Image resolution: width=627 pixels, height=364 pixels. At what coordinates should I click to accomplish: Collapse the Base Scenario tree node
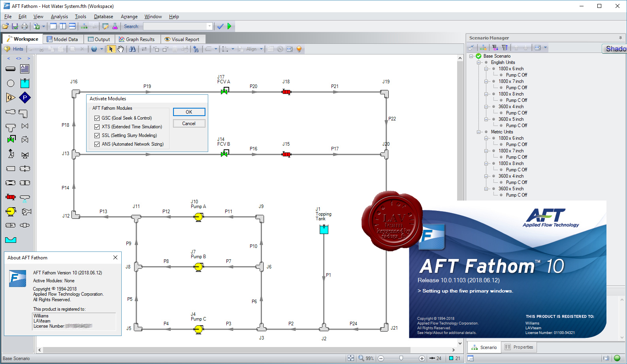[x=471, y=56]
